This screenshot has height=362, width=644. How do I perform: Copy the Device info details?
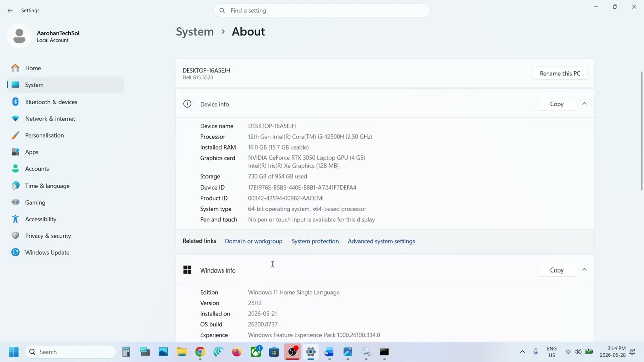pos(557,104)
